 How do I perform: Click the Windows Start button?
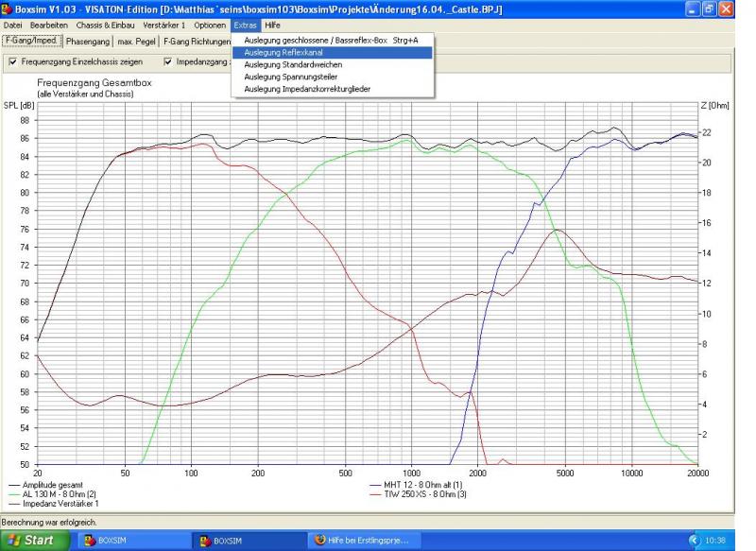[34, 540]
